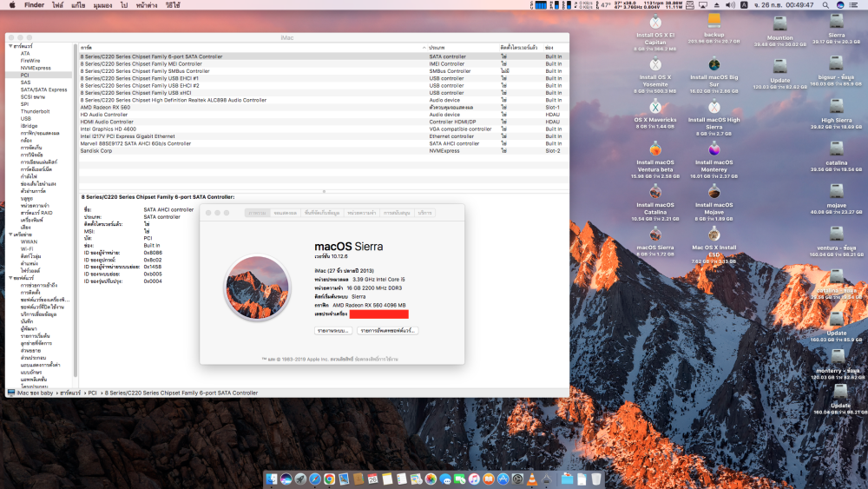Click the macOS Sierra logo image
Screen dimensions: 868x489
(x=257, y=287)
